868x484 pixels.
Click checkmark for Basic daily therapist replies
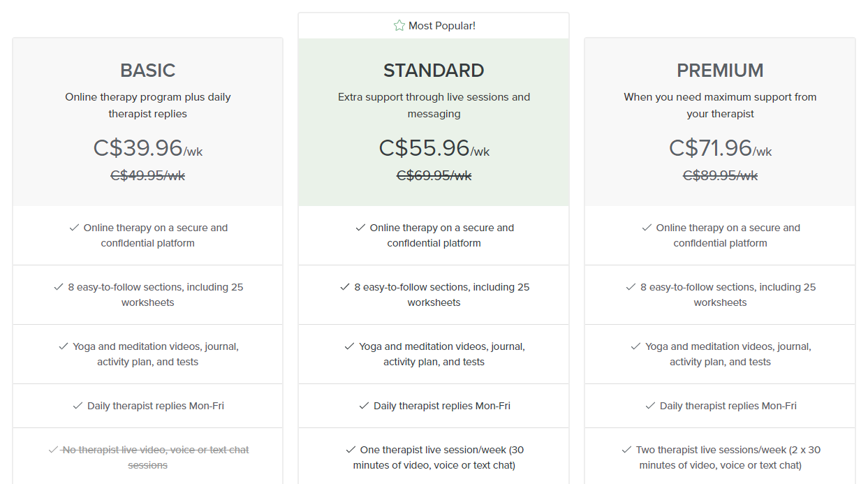tap(78, 406)
